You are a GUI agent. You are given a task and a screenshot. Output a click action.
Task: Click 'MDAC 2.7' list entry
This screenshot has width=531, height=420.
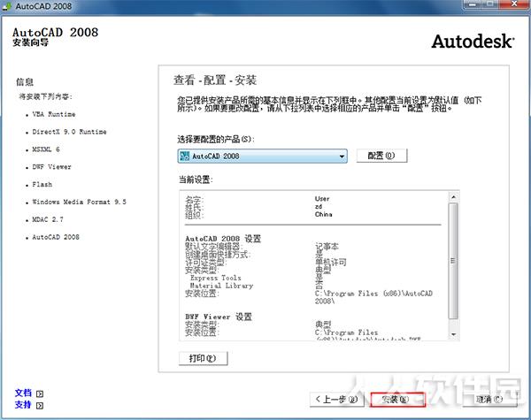48,219
